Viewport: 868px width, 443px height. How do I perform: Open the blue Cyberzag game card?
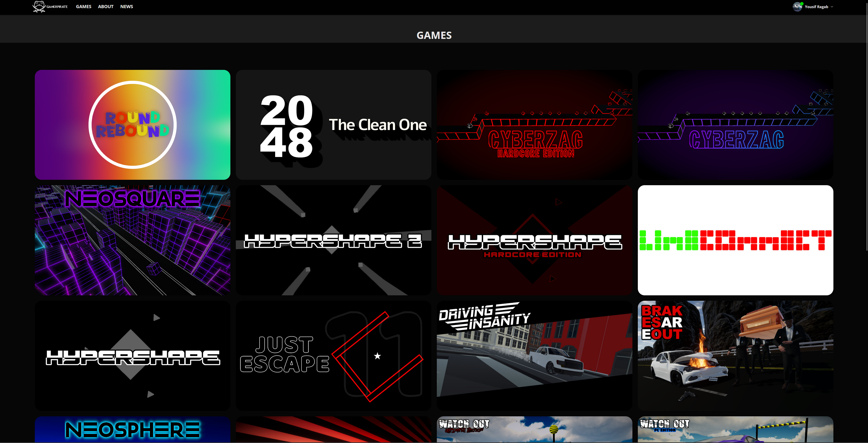pyautogui.click(x=735, y=125)
